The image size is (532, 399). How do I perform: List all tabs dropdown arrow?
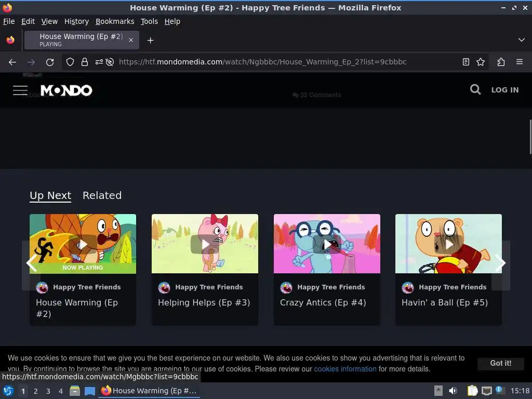point(522,40)
